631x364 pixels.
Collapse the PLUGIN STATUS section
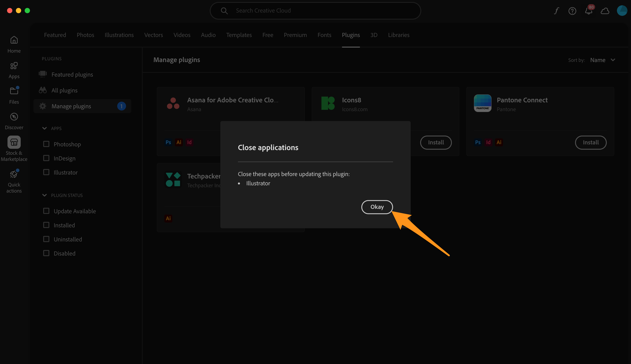[x=45, y=195]
